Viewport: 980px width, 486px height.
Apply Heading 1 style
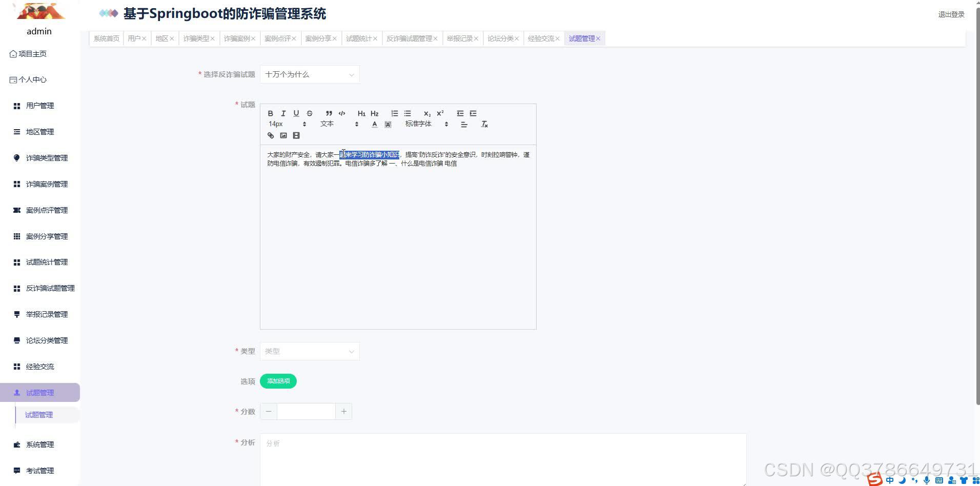tap(361, 113)
